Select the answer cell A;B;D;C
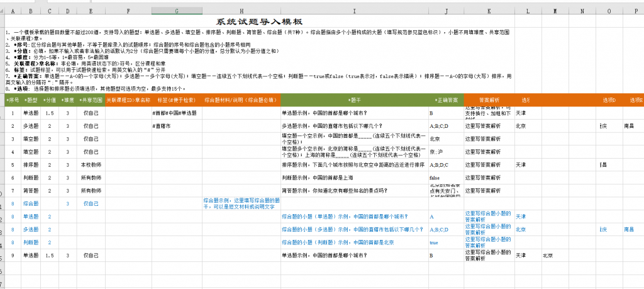The image size is (644, 289). pos(446,165)
